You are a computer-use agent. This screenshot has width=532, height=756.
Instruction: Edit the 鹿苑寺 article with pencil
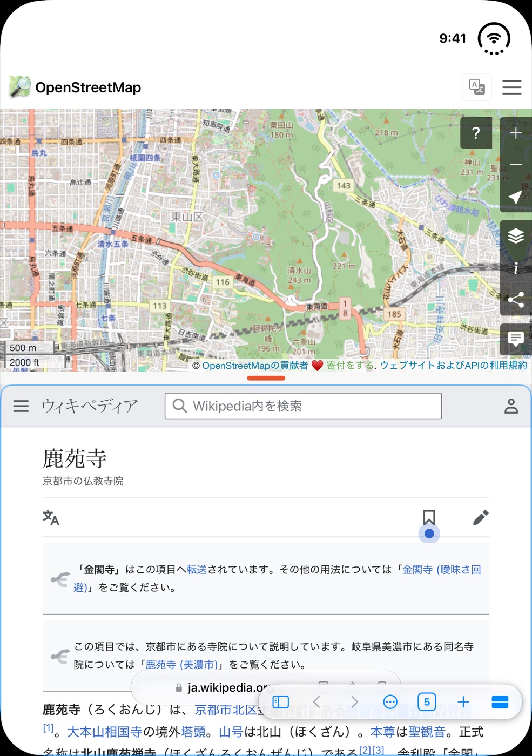coord(481,517)
